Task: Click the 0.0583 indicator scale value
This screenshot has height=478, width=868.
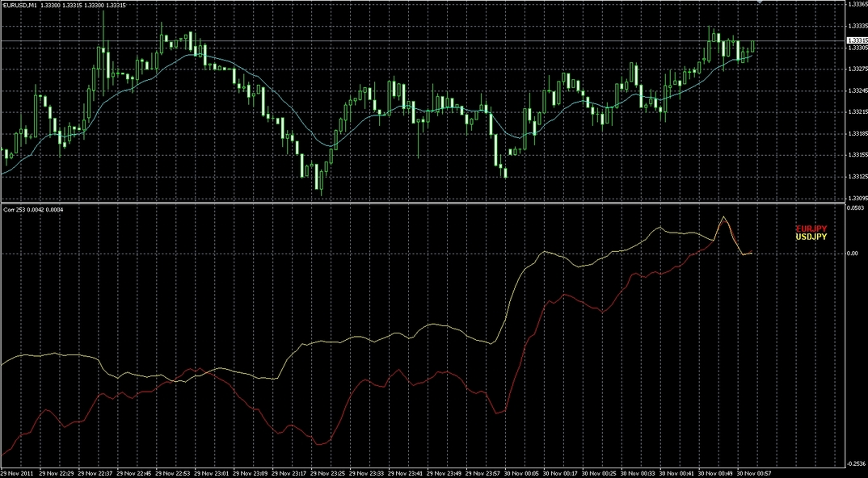Action: 856,208
